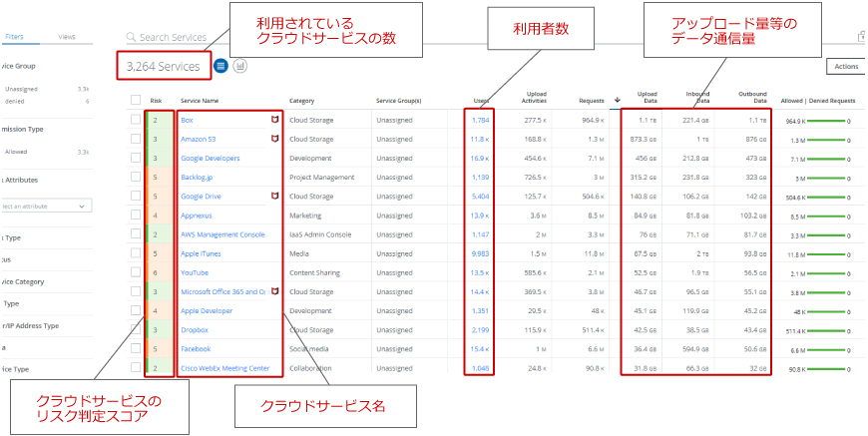Click Box users count 1,784
Image resolution: width=868 pixels, height=436 pixels.
(x=480, y=120)
